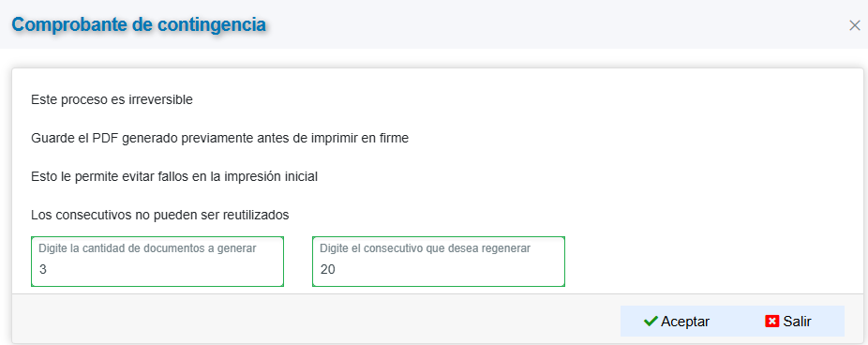Image resolution: width=868 pixels, height=345 pixels.
Task: Click the 'Guarde el PDF generado' warning line
Action: (219, 139)
